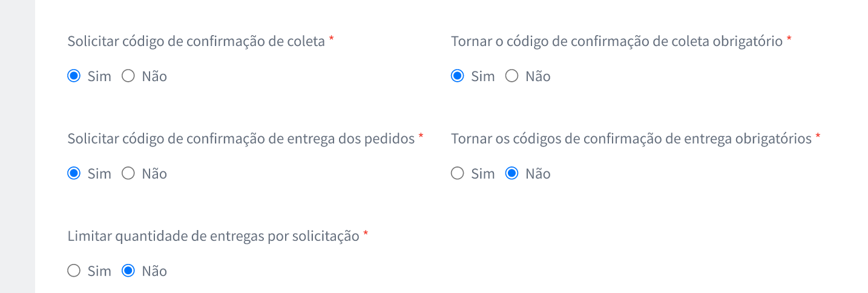The width and height of the screenshot is (868, 293).
Task: Set Sim for Tornar códigos de entrega obrigatórios
Action: pos(458,174)
